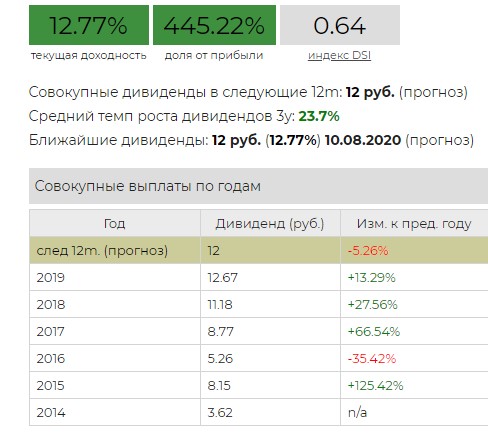This screenshot has height=433, width=488.
Task: Click the 12.77% current yield box
Action: (x=89, y=25)
